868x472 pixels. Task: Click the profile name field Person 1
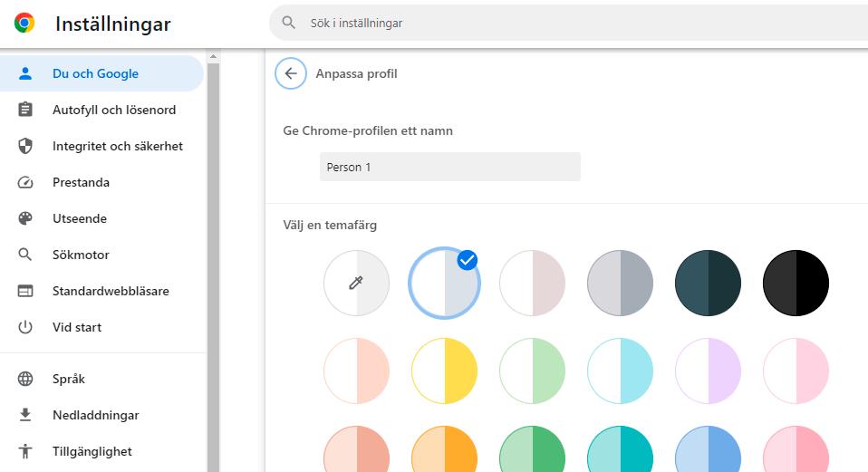[x=449, y=167]
